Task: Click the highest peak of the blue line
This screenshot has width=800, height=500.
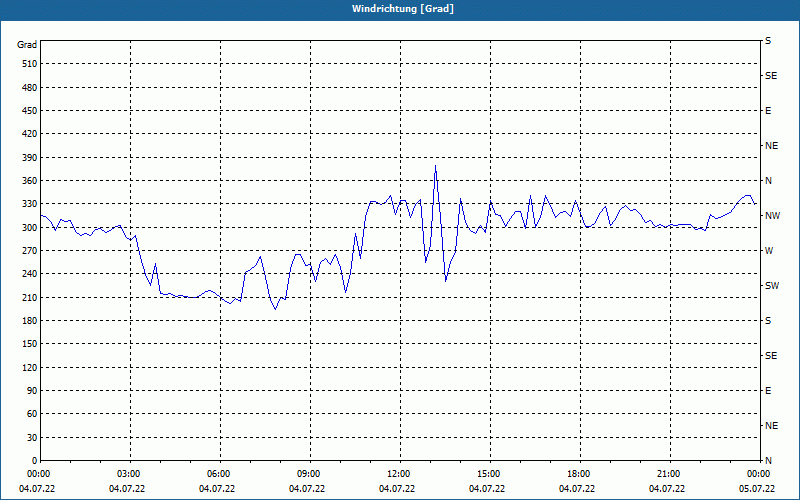Action: pyautogui.click(x=435, y=165)
